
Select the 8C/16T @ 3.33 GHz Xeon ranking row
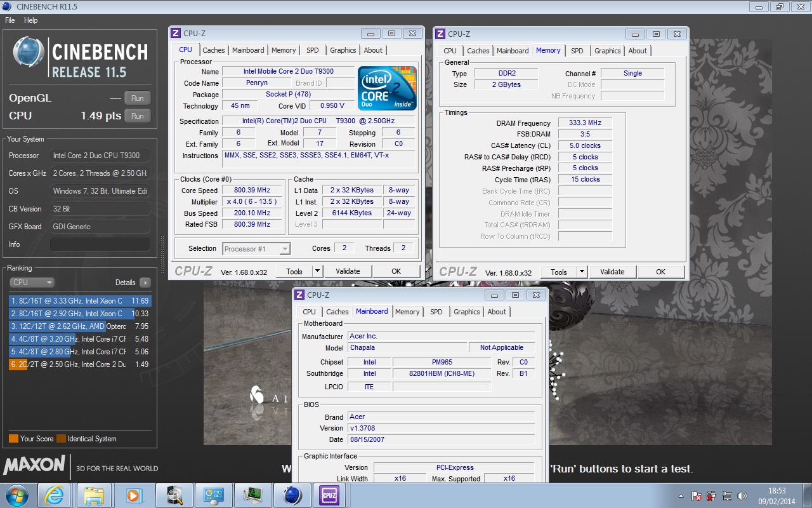tap(80, 301)
